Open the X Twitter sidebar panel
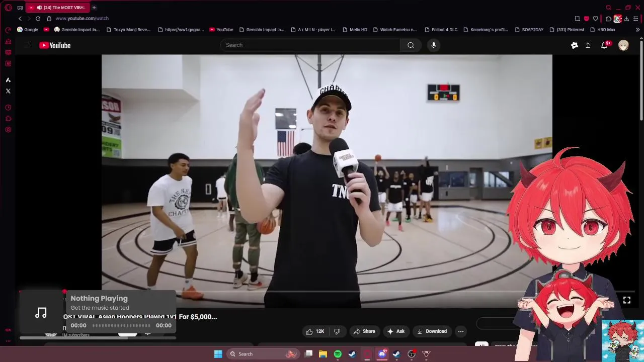Viewport: 644px width, 362px height. click(x=8, y=91)
